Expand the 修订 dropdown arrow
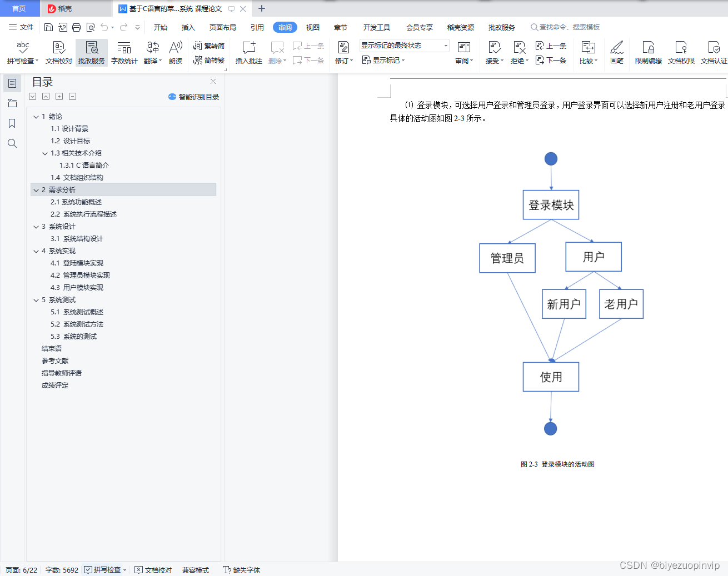The width and height of the screenshot is (728, 576). pos(352,60)
